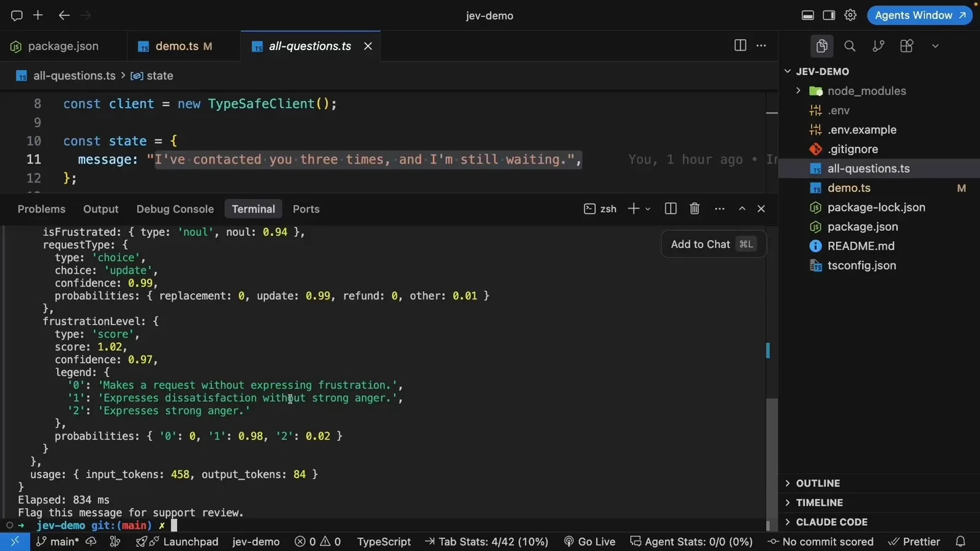This screenshot has width=980, height=551.
Task: Go back with the left arrow
Action: click(64, 15)
